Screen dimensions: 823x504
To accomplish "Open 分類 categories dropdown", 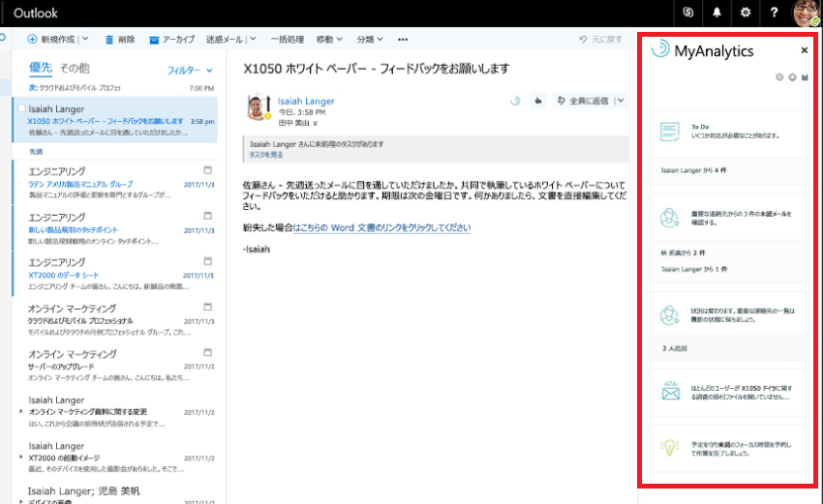I will [x=370, y=40].
